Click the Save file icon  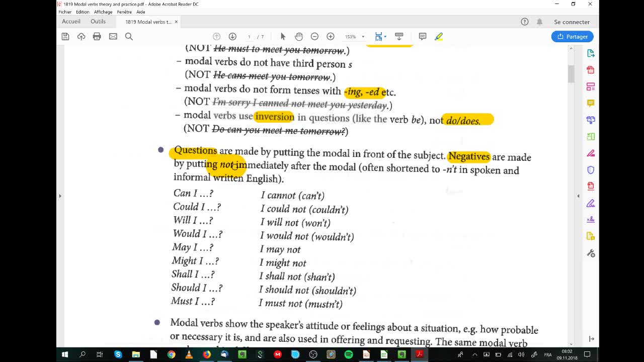pos(65,36)
